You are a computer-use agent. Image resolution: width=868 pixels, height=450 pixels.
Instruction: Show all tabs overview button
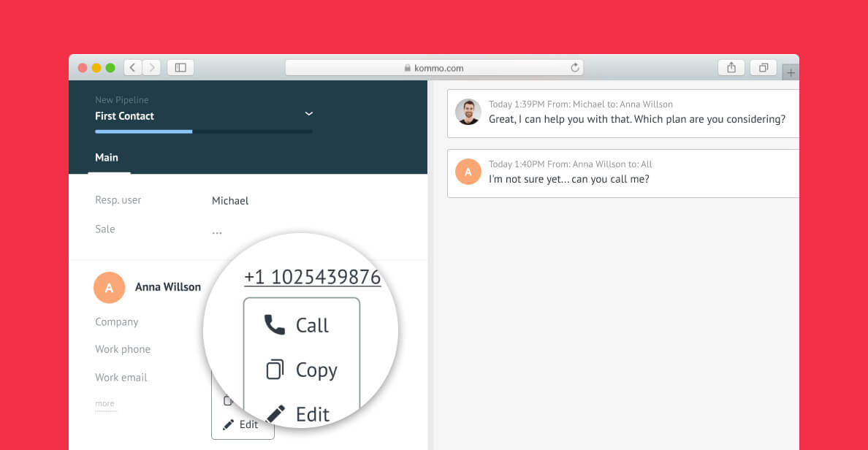[764, 67]
